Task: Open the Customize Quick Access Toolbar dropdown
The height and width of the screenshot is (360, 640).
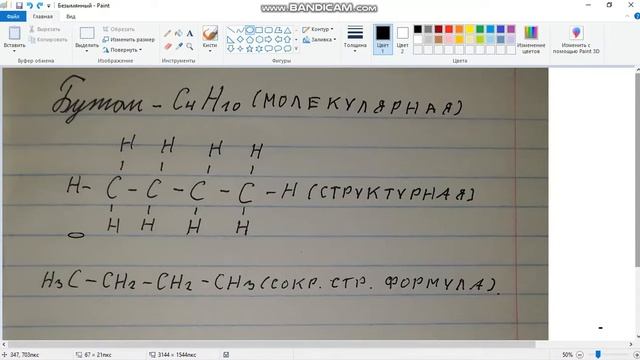Action: point(49,6)
